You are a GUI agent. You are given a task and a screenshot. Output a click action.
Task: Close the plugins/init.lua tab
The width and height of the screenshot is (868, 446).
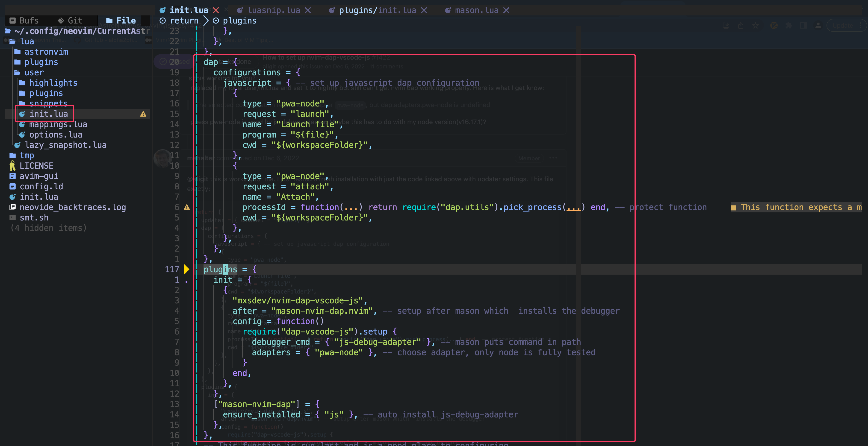click(x=424, y=10)
